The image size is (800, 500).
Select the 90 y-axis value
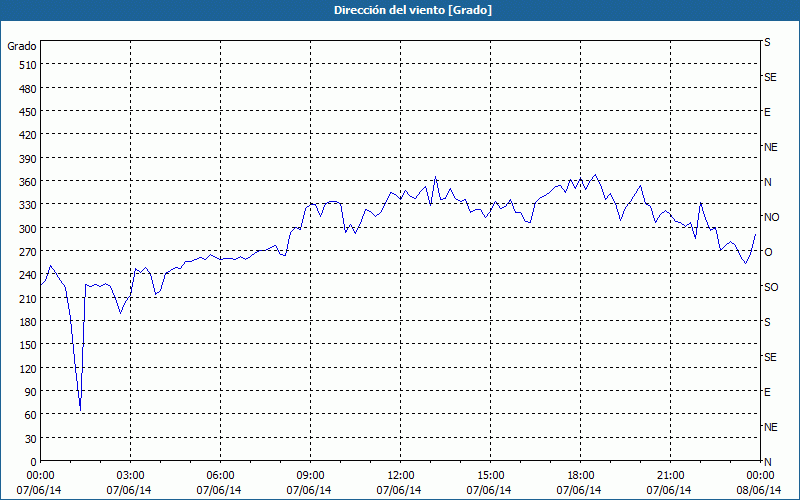pos(31,392)
